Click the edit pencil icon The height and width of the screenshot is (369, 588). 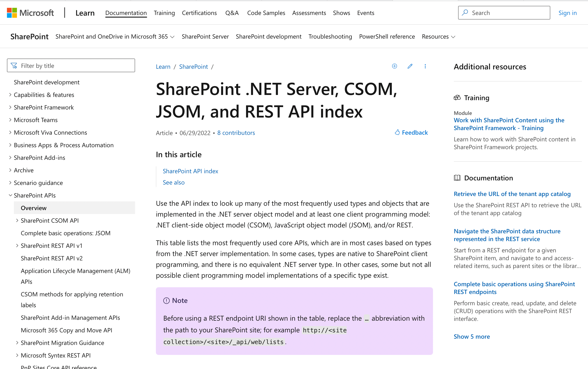point(410,66)
